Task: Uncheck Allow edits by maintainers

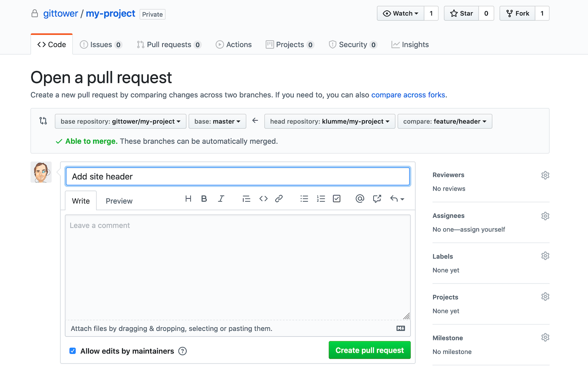Action: tap(73, 351)
